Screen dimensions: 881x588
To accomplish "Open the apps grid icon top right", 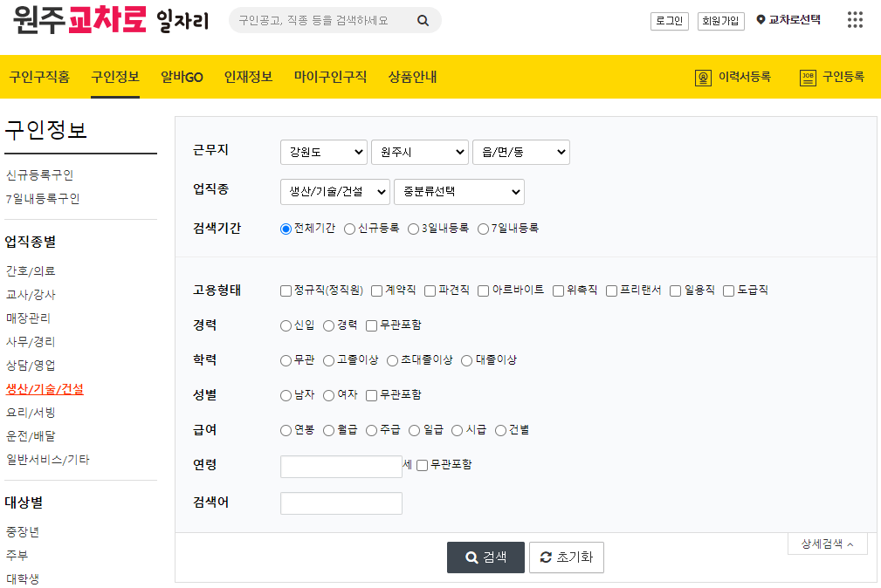I will click(x=854, y=19).
